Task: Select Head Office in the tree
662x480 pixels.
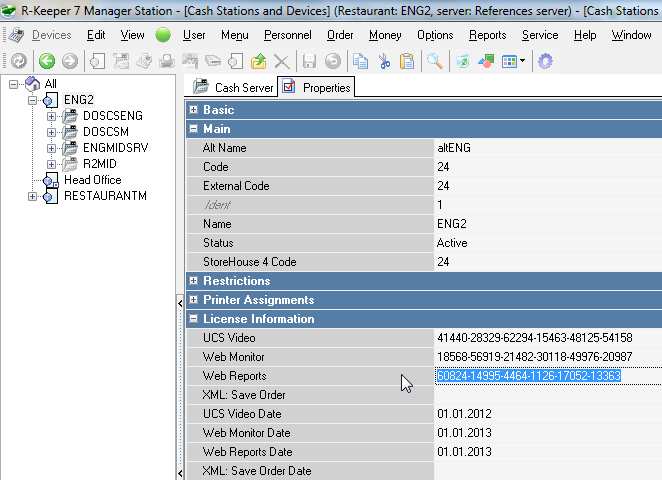Action: pos(92,180)
